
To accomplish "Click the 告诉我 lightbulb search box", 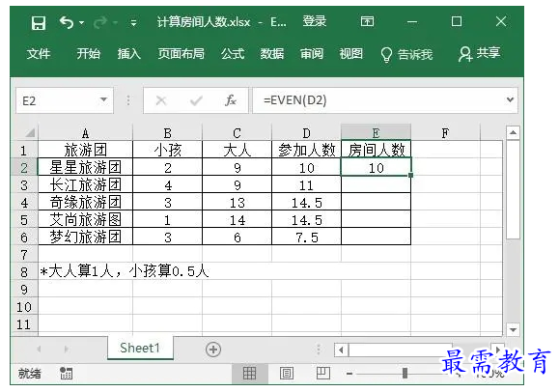I will pos(406,55).
